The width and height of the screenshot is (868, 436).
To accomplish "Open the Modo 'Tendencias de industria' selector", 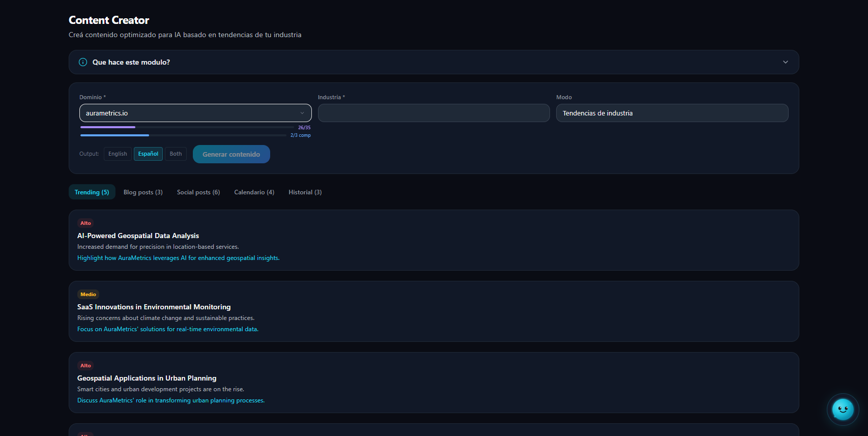I will pyautogui.click(x=672, y=113).
